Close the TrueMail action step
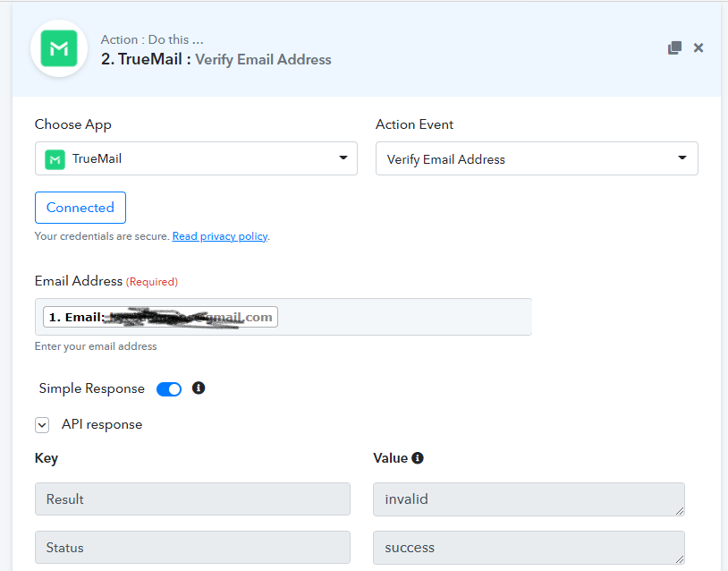 pos(698,48)
